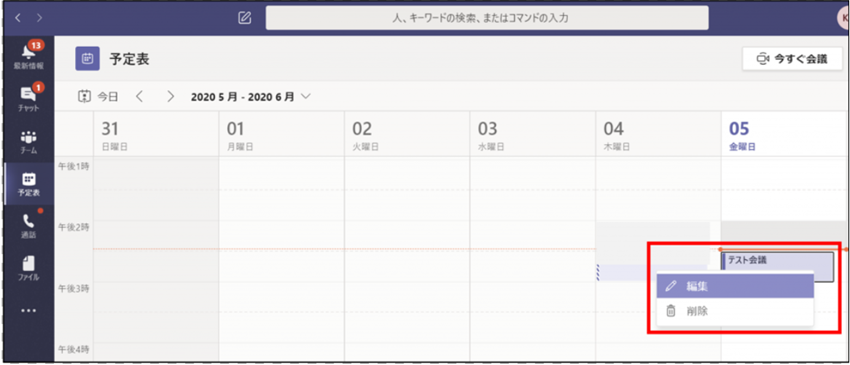850x365 pixels.
Task: Open the Chat (チャット) sidebar icon
Action: 29,98
